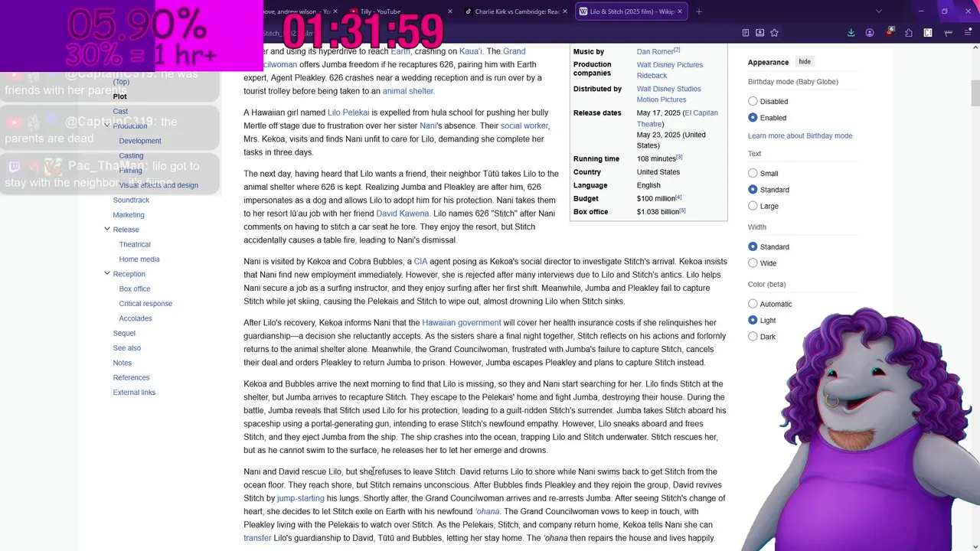Jump to References section in contents
This screenshot has width=980, height=551.
(x=131, y=378)
